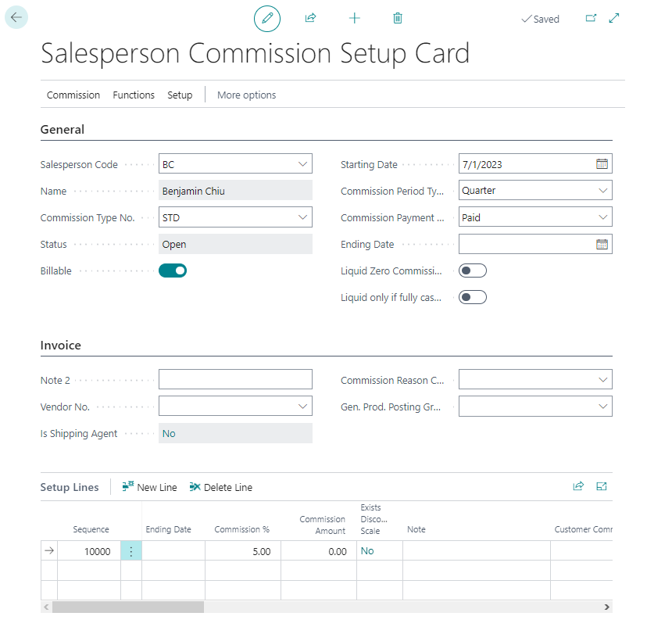Click the trash delete icon

(x=398, y=18)
